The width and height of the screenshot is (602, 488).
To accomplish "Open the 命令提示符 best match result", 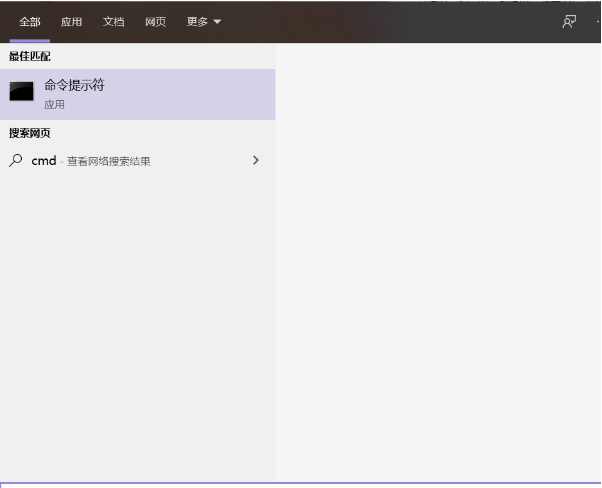I will (137, 94).
